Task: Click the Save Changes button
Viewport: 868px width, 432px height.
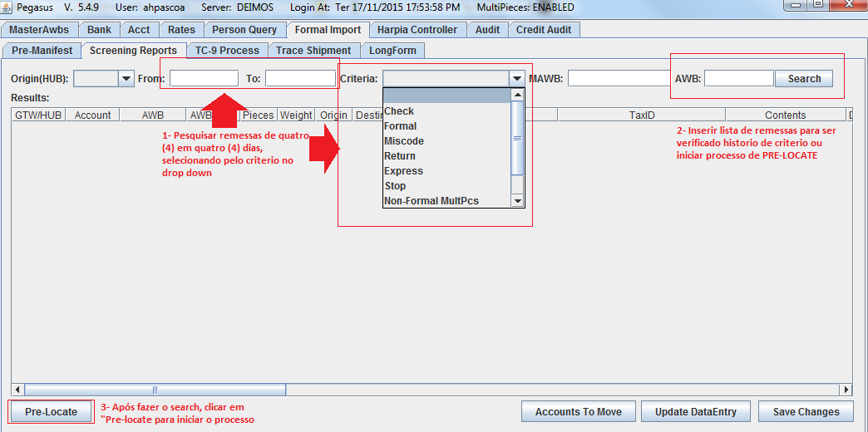Action: point(805,411)
